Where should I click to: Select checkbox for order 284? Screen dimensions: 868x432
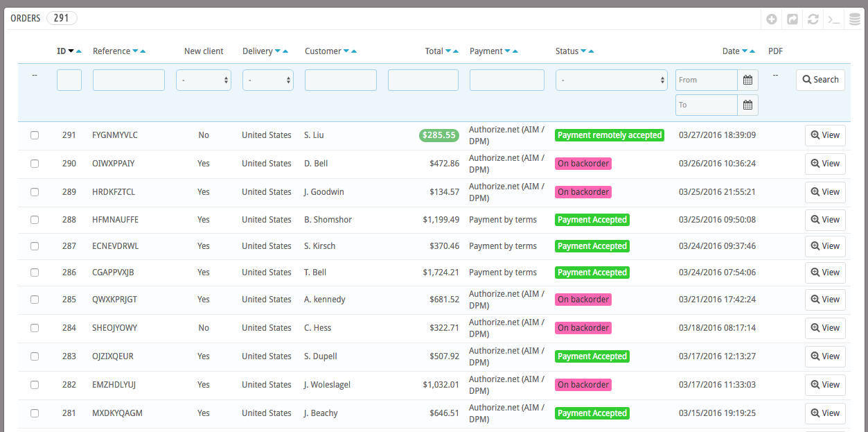coord(35,328)
